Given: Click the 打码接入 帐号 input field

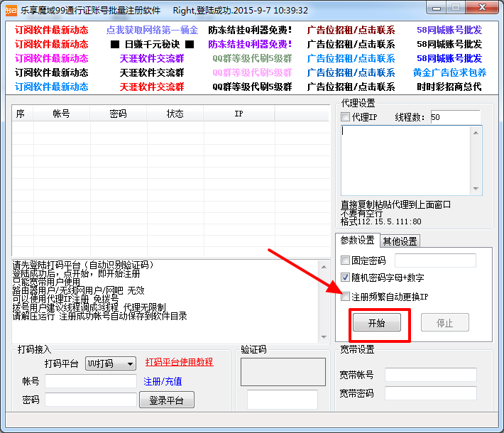Looking at the screenshot, I should [91, 381].
